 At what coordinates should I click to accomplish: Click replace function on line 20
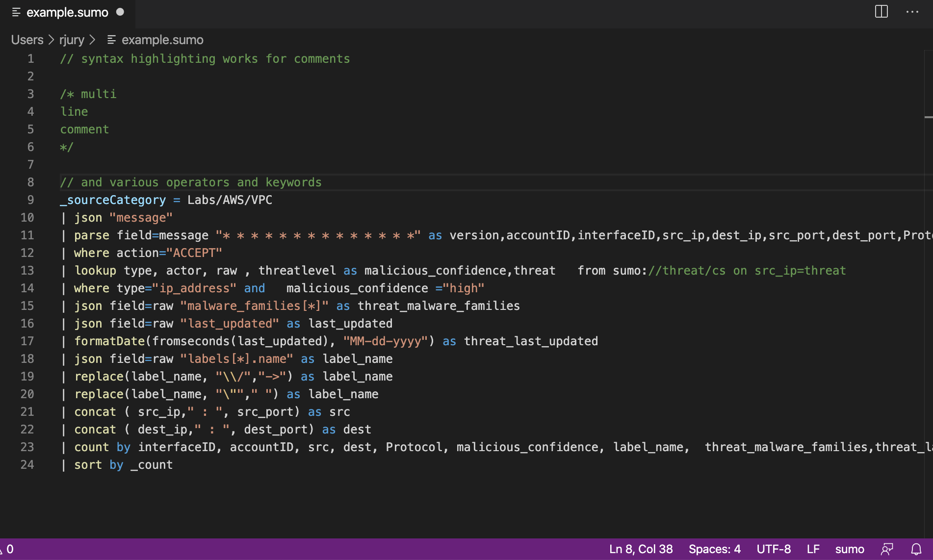tap(99, 394)
